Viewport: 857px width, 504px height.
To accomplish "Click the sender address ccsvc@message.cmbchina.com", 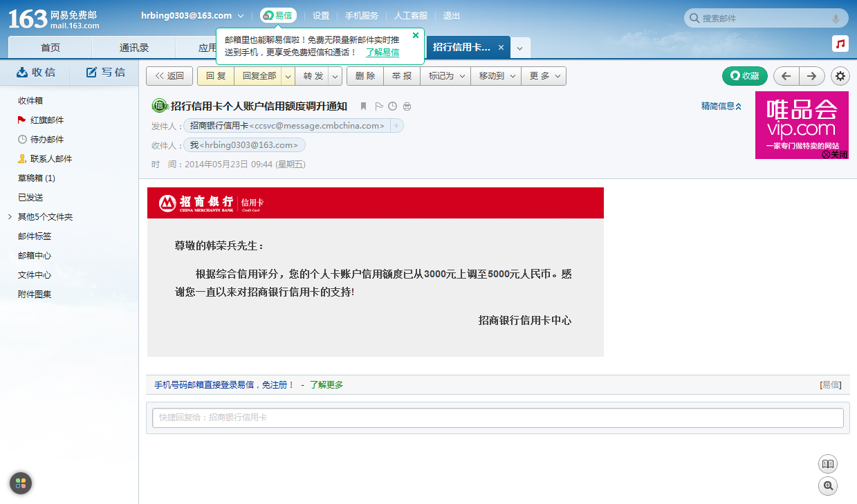I will coord(317,126).
